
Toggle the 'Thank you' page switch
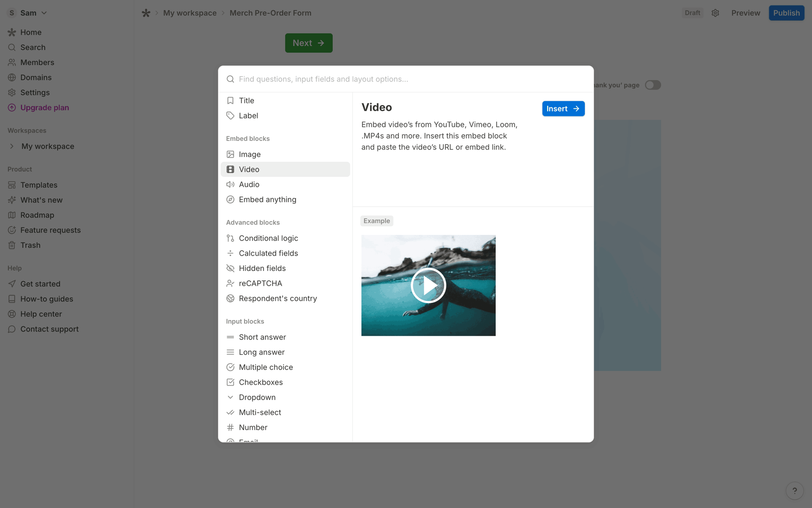coord(653,85)
